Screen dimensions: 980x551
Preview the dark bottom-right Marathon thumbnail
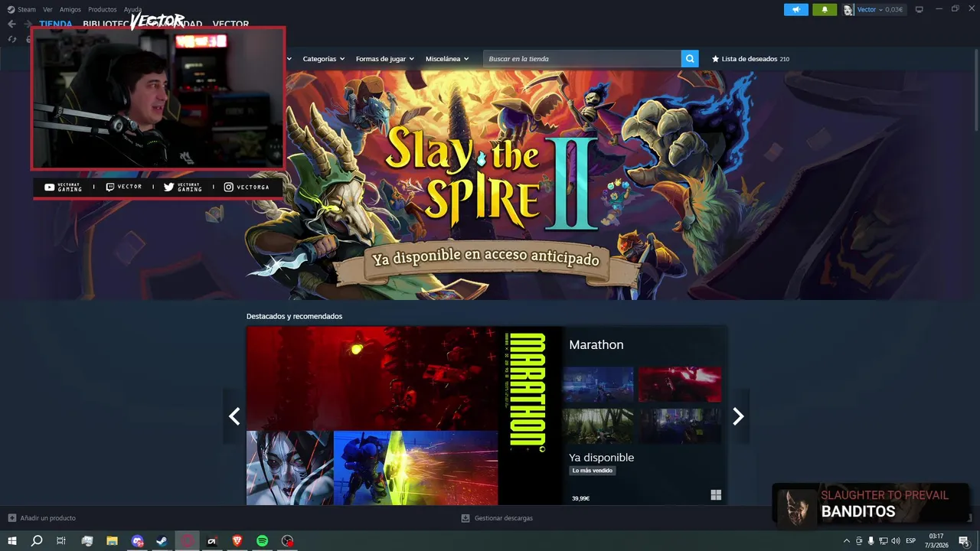click(680, 425)
